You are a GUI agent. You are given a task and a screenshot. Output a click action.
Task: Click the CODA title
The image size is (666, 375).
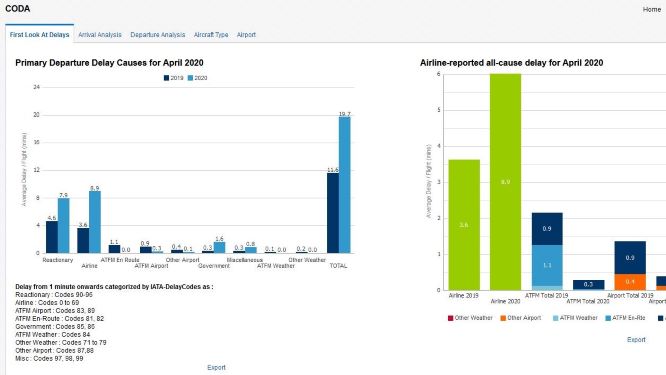coord(18,8)
